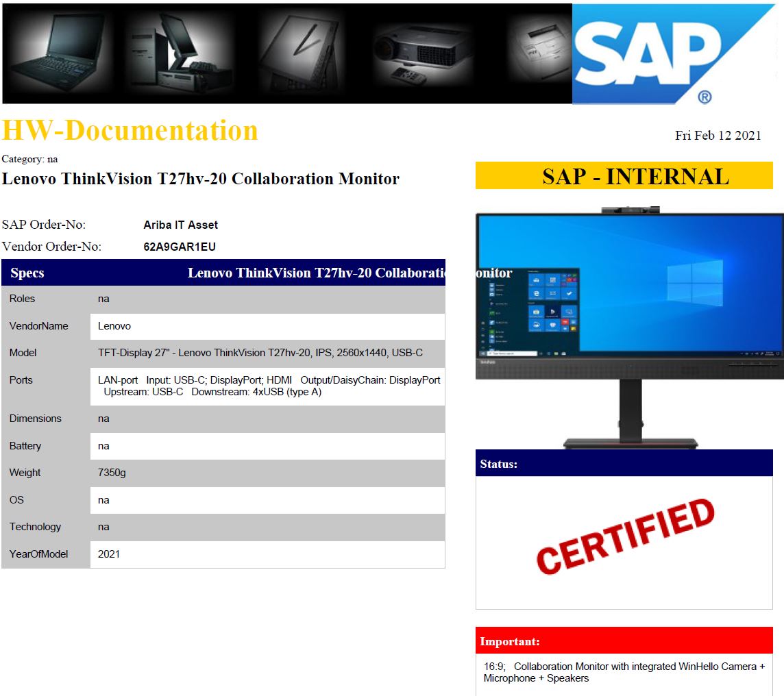Image resolution: width=784 pixels, height=696 pixels.
Task: Click the Technology row label
Action: click(35, 527)
